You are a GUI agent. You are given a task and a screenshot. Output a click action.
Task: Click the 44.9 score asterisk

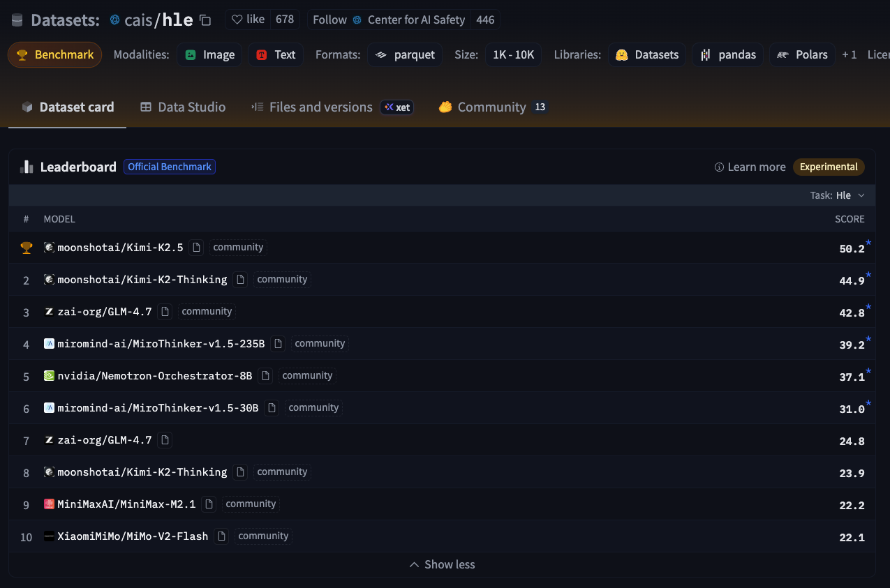(x=868, y=276)
